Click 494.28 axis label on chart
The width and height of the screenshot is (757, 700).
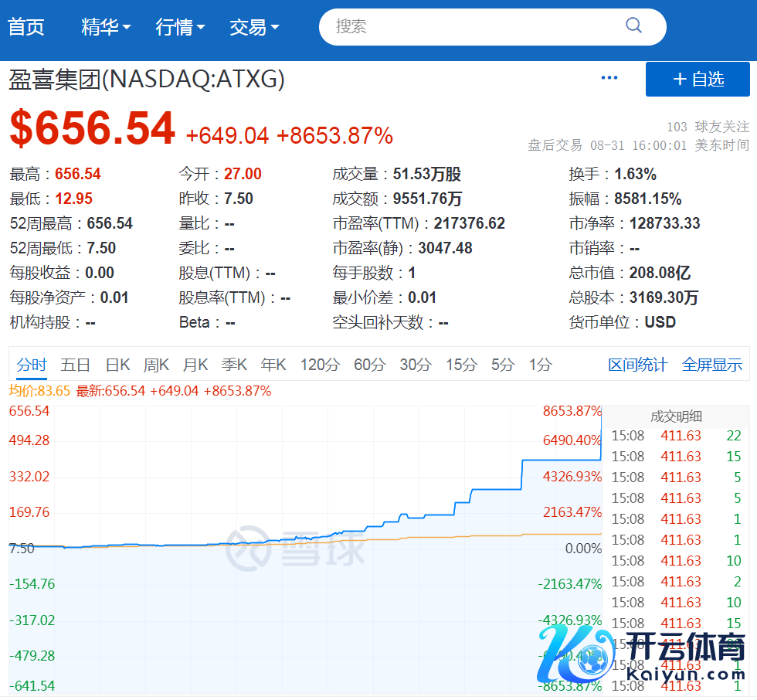(x=29, y=440)
